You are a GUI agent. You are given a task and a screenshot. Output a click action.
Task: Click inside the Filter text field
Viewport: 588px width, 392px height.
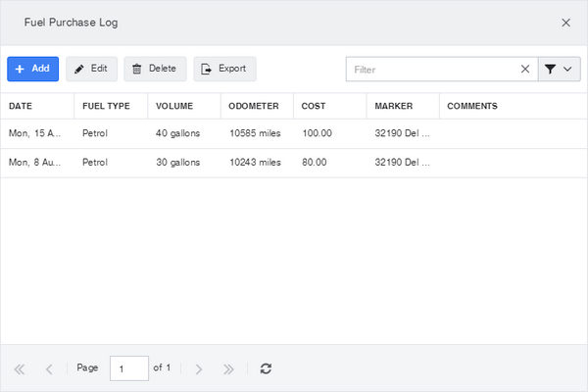tap(433, 69)
